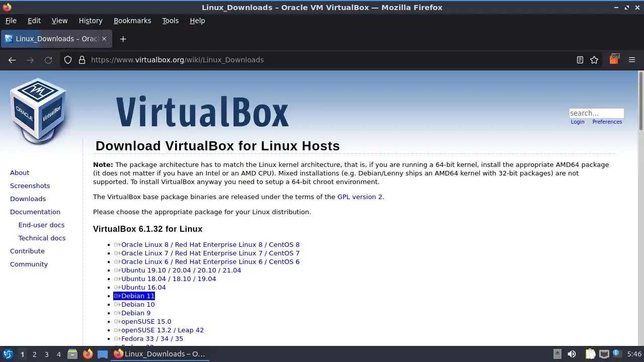Download the Debian 10 package
The image size is (644, 362).
(134, 304)
